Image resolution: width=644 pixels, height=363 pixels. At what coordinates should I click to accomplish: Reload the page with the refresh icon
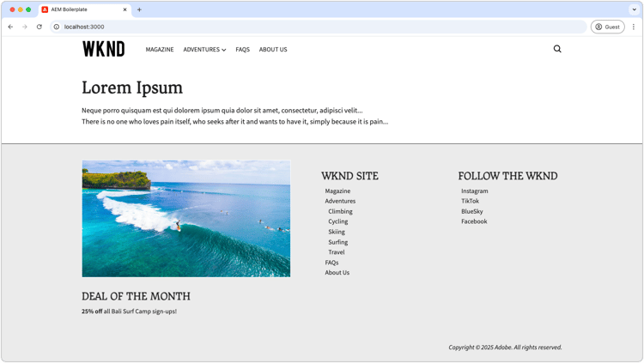click(39, 27)
